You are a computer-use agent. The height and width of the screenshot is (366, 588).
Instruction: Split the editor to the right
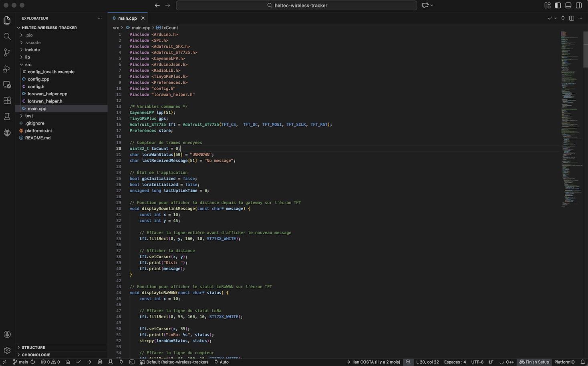(x=572, y=18)
